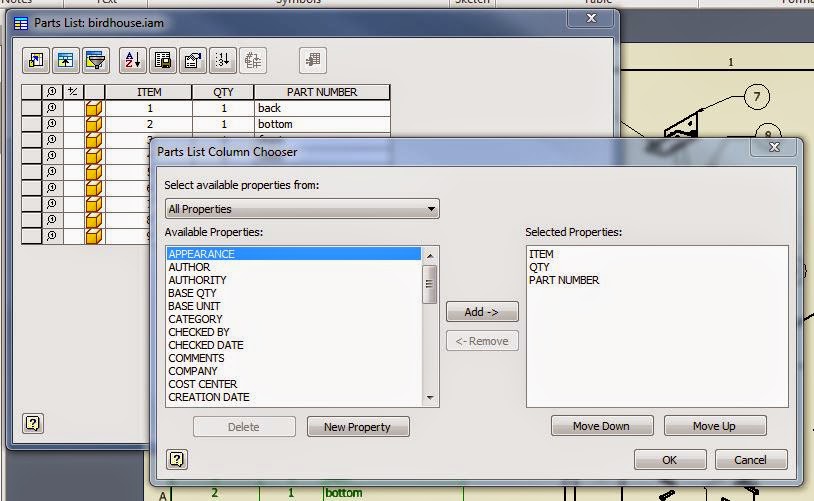This screenshot has width=814, height=501.
Task: Click the Delete button
Action: 244,427
